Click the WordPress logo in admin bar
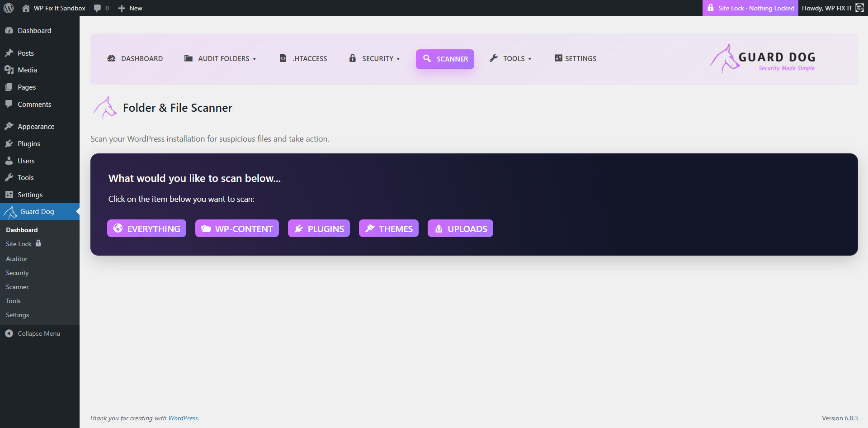 9,8
